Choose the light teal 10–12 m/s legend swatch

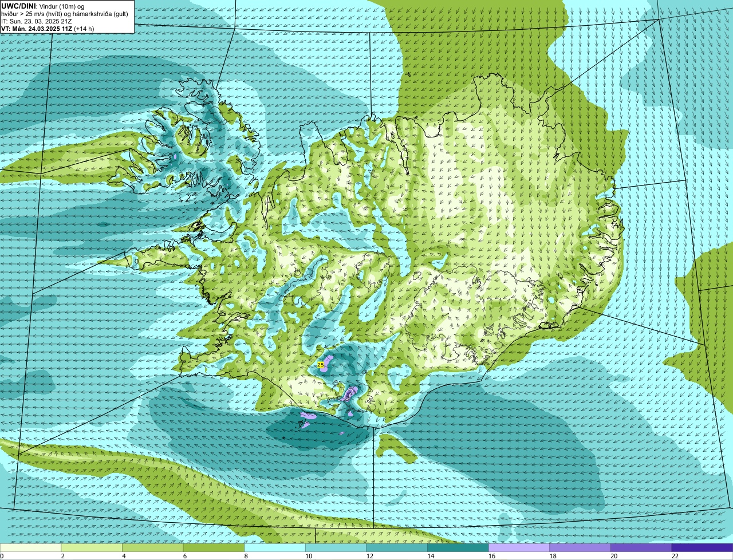pos(336,547)
